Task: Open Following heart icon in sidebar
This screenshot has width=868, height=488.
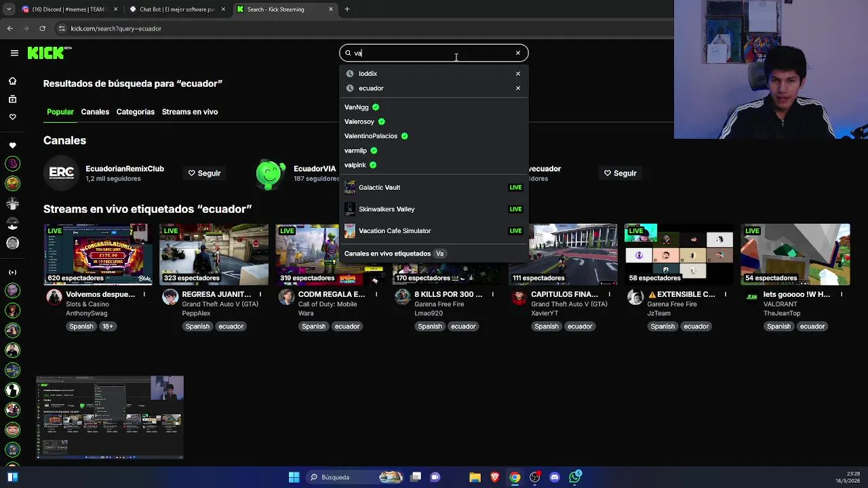Action: pos(12,117)
